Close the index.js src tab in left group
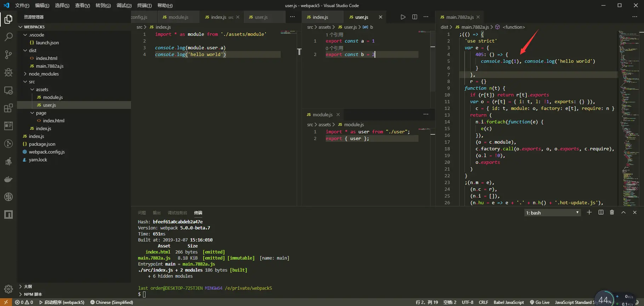This screenshot has width=644, height=306. pos(238,17)
